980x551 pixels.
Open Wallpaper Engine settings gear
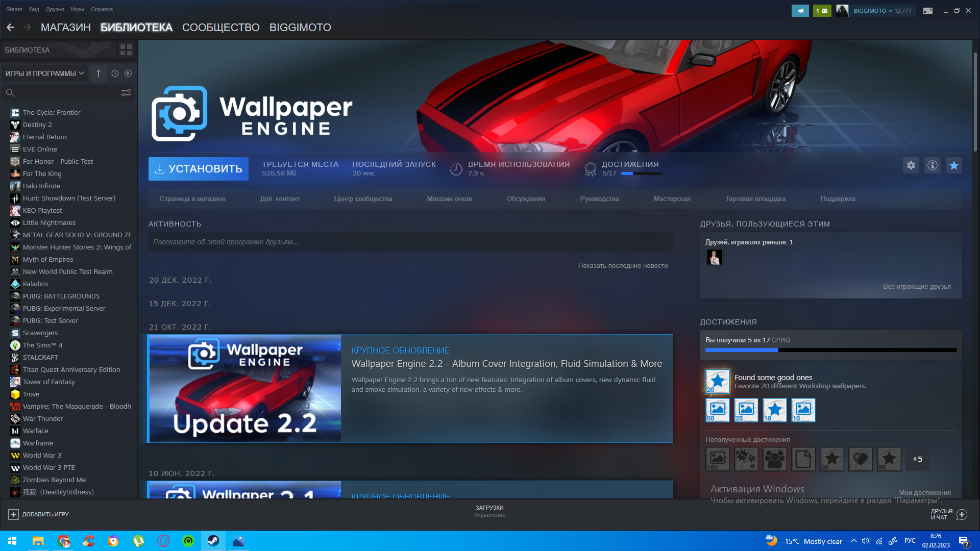tap(911, 165)
